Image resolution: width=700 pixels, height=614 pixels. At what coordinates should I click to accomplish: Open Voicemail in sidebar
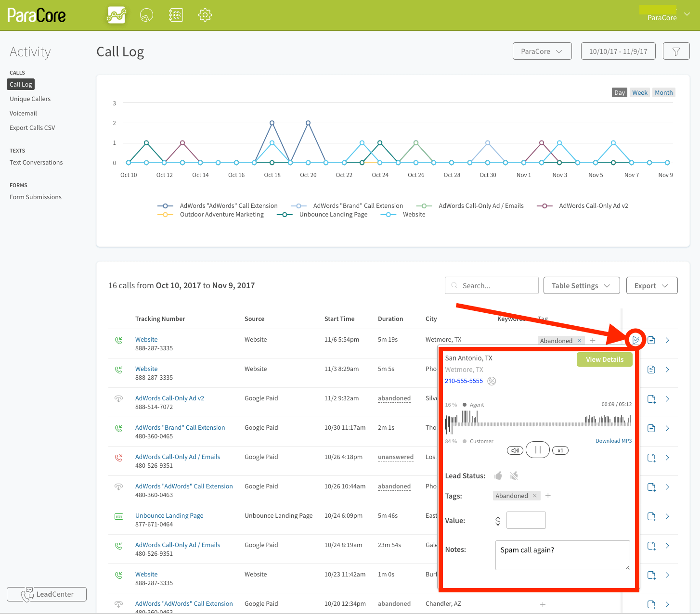click(23, 113)
